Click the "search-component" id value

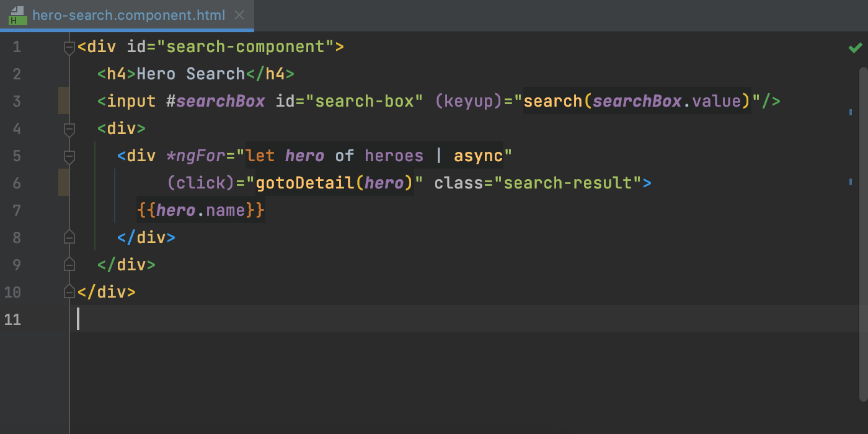(x=246, y=47)
